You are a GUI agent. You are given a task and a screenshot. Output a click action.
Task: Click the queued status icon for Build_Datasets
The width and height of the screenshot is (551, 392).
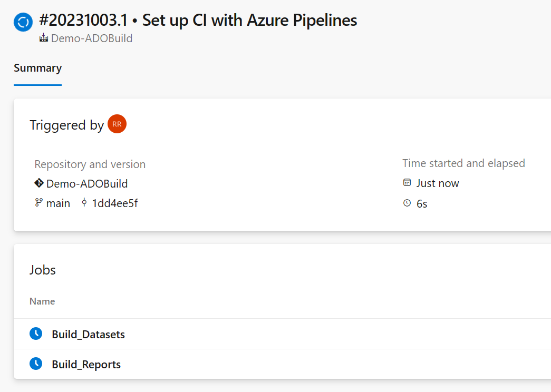point(35,333)
